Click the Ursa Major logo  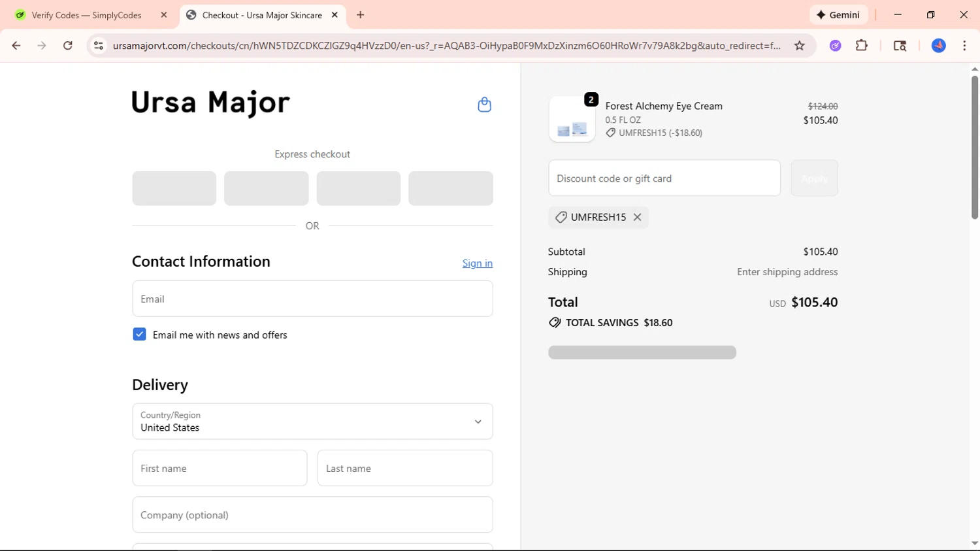pyautogui.click(x=210, y=103)
